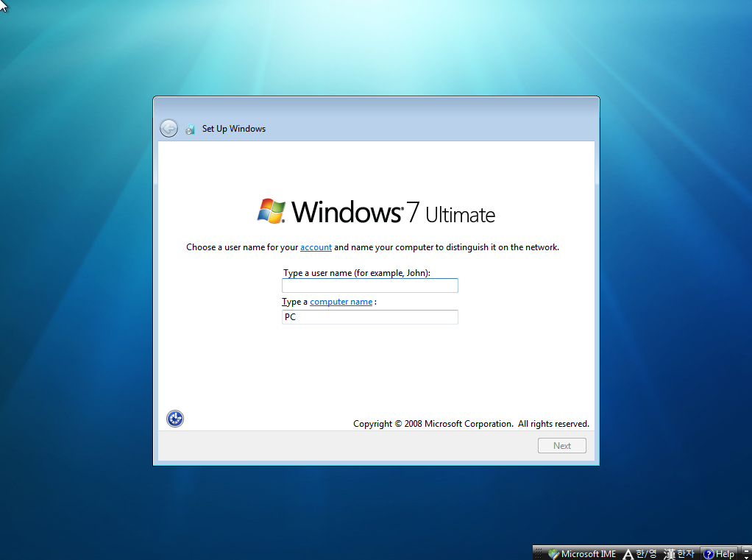Screen dimensions: 752x560
Task: Click the language bar grip handle
Action: pos(538,554)
